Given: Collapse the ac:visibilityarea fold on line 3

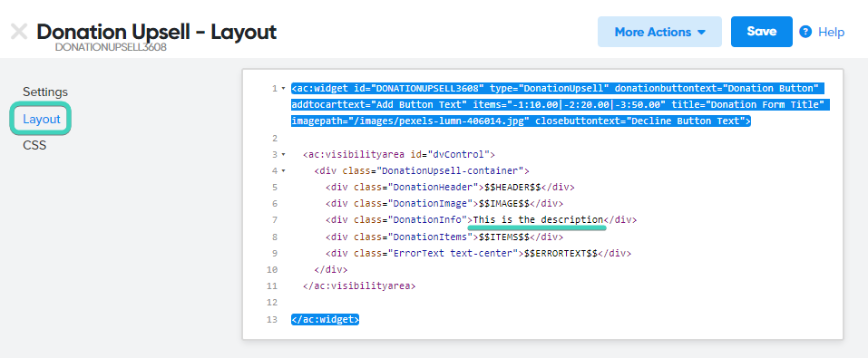Looking at the screenshot, I should click(283, 154).
